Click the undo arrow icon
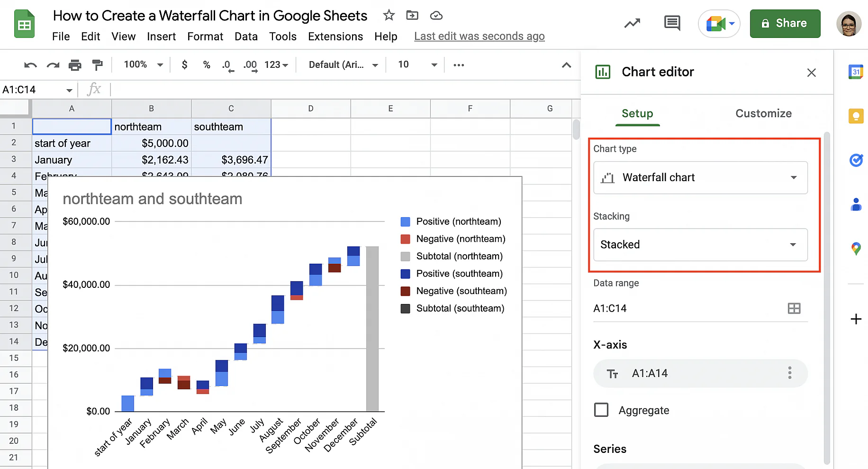This screenshot has width=868, height=469. coord(30,65)
